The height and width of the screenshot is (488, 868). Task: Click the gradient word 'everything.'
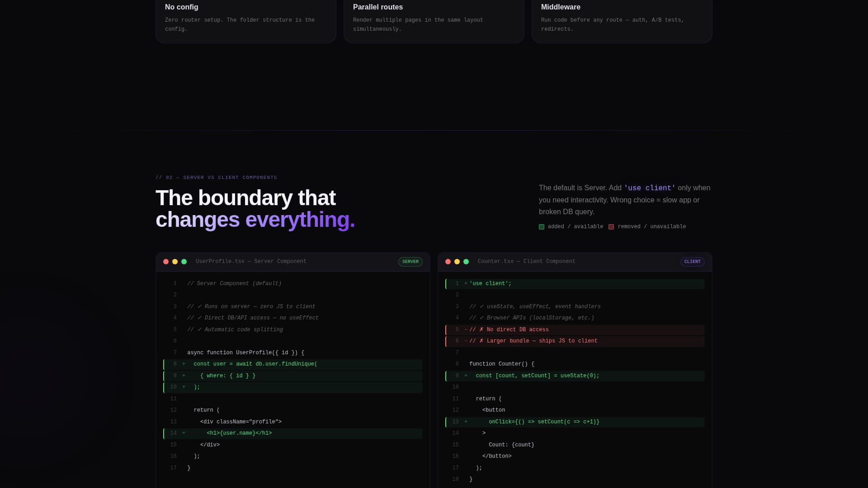tap(300, 220)
